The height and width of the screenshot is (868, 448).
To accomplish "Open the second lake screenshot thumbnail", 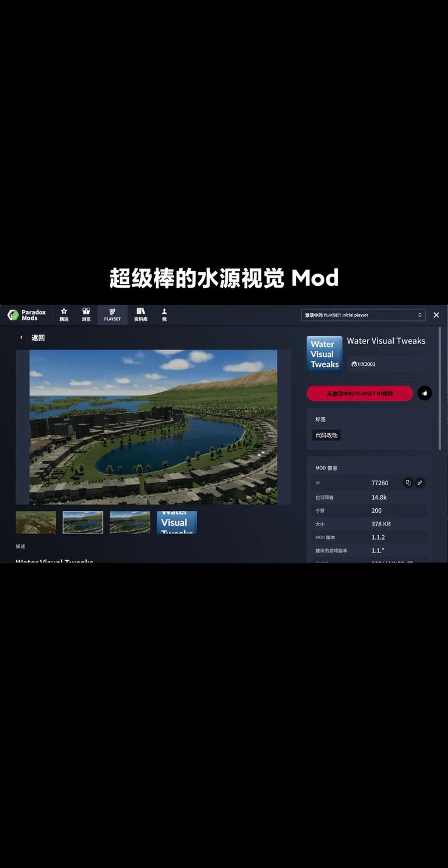I will coord(82,522).
